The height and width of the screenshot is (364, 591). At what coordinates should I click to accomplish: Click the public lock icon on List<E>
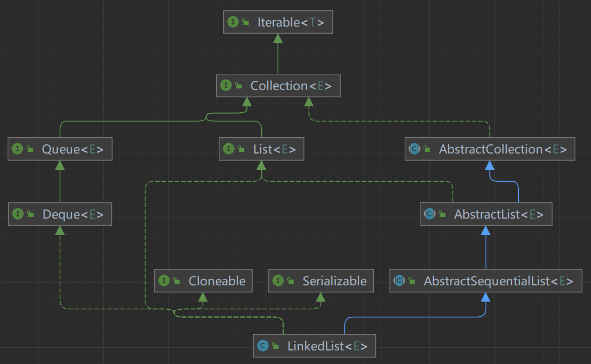[241, 149]
